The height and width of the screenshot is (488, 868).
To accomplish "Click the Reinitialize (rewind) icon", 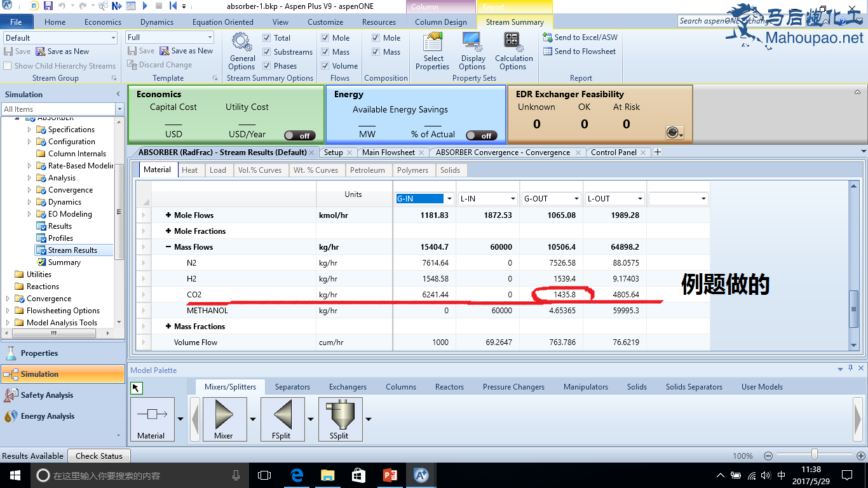I will coord(172,6).
